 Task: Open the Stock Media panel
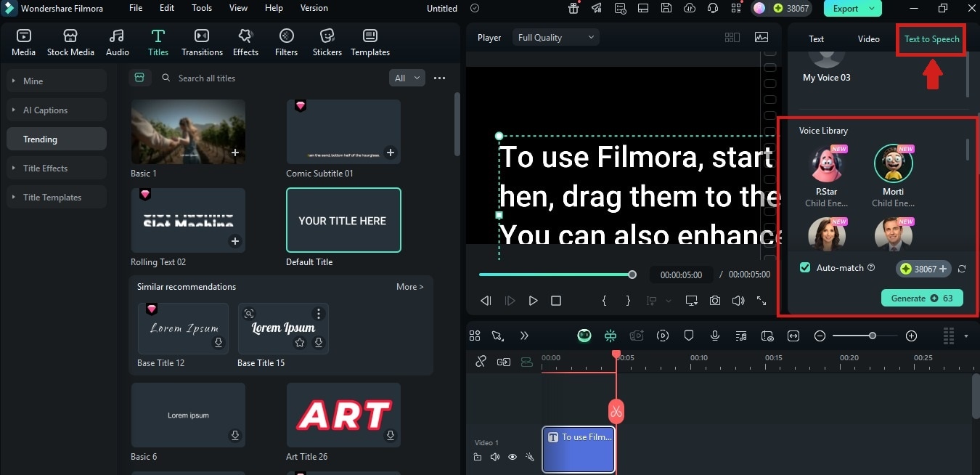(x=70, y=43)
